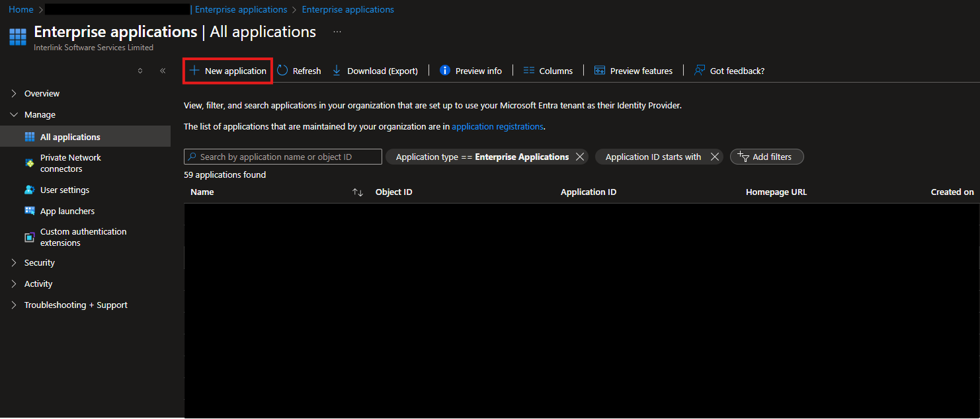Click the Preview features icon
The image size is (980, 419).
click(x=600, y=71)
